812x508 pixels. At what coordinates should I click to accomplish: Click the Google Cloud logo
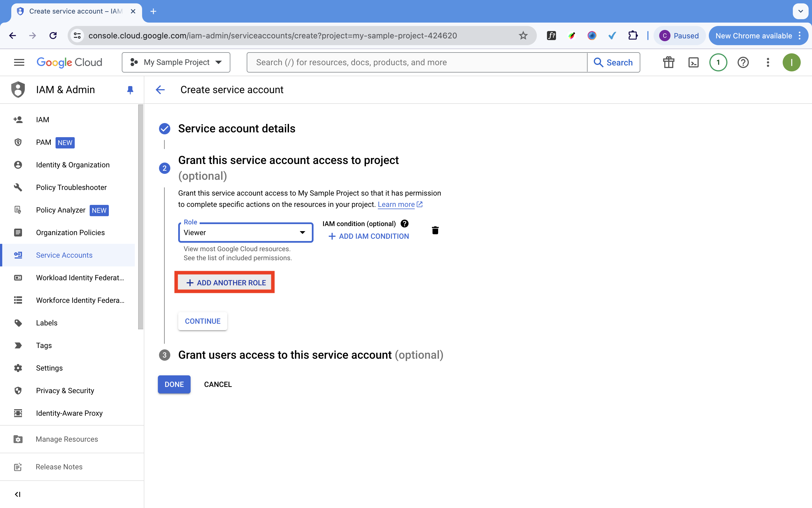click(x=69, y=62)
